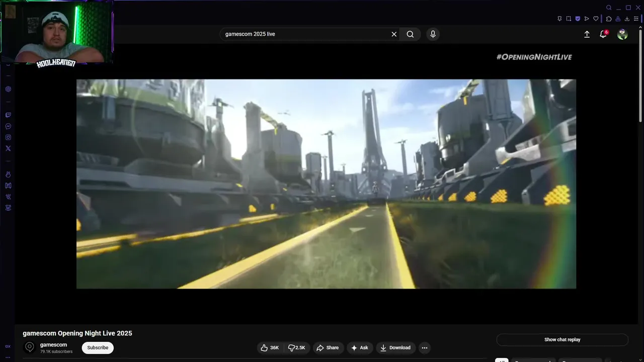This screenshot has width=644, height=362.
Task: Like the video with 36K thumbs up
Action: [270, 348]
